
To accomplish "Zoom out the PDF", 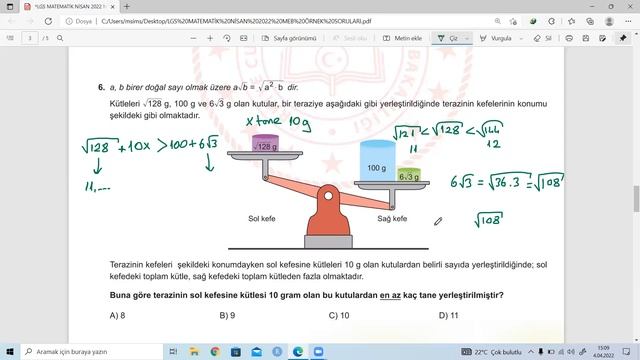I will (x=193, y=38).
